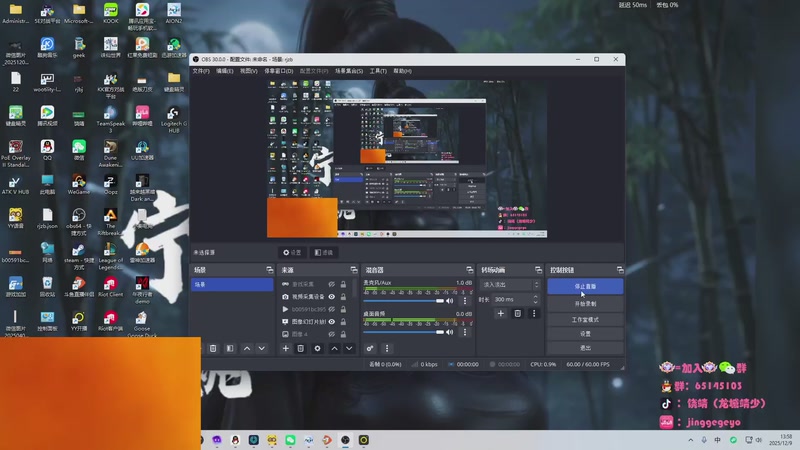Adjust the 300 ms duration stepper arrows
800x450 pixels.
(535, 299)
